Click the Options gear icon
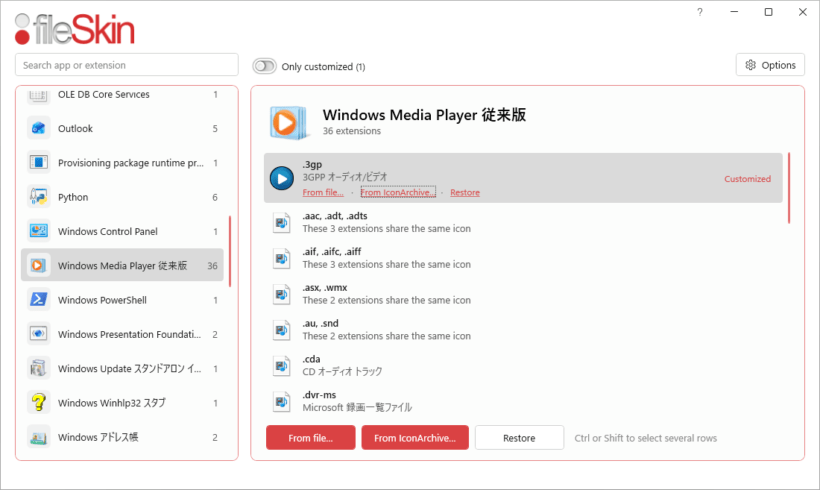Viewport: 820px width, 490px height. pyautogui.click(x=750, y=65)
